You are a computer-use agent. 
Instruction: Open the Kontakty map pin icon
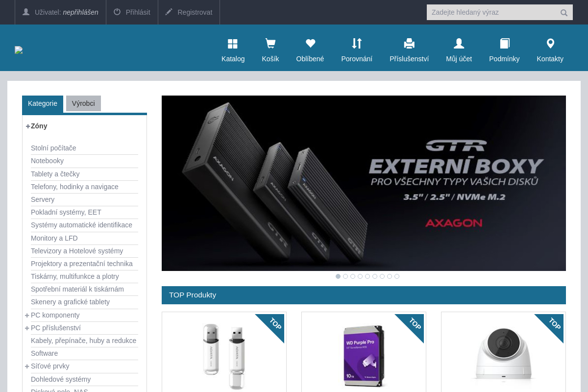coord(550,44)
